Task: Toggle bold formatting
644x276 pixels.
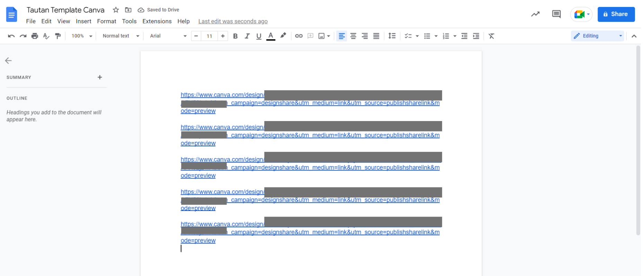Action: (x=235, y=36)
